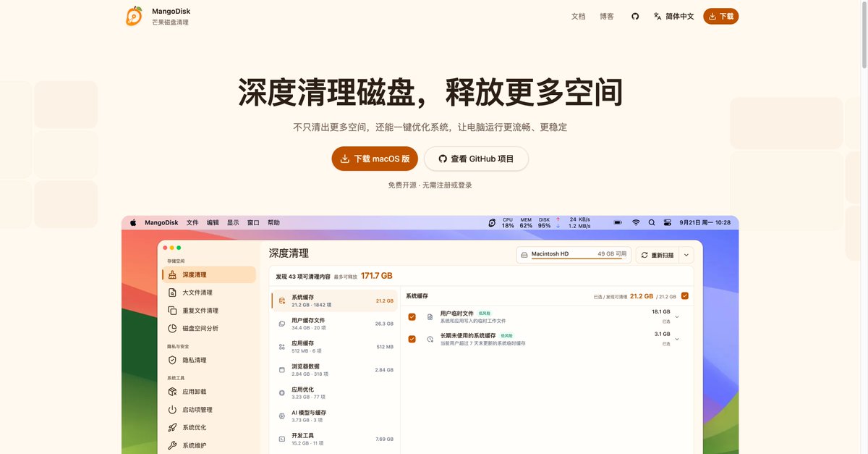Select 大文件清理 in the sidebar
This screenshot has height=454, width=868.
tap(208, 293)
